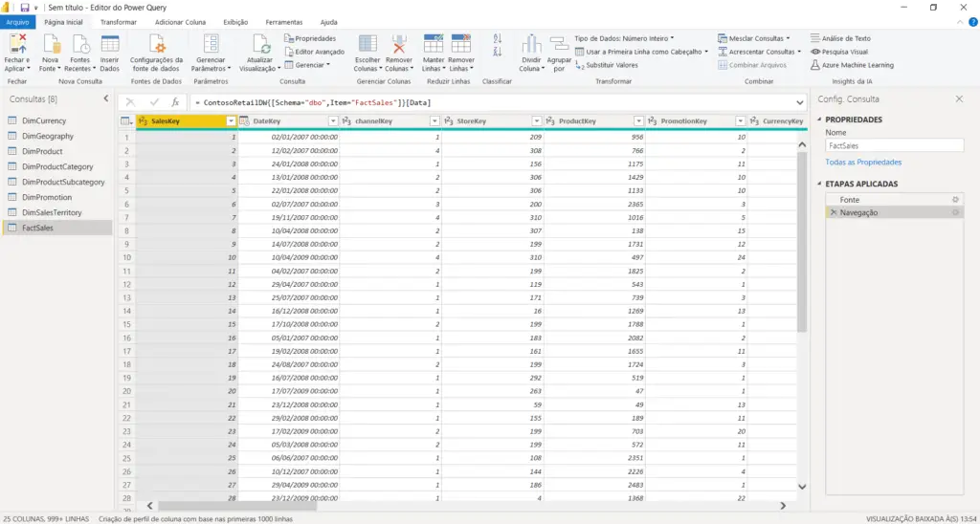Open SalesKey column filter dropdown
This screenshot has height=524, width=980.
pyautogui.click(x=232, y=121)
